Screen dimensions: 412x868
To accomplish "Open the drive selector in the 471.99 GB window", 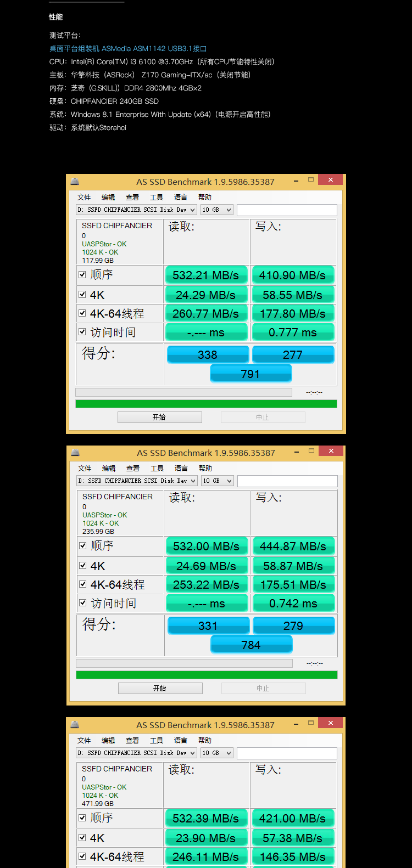I will pyautogui.click(x=136, y=753).
